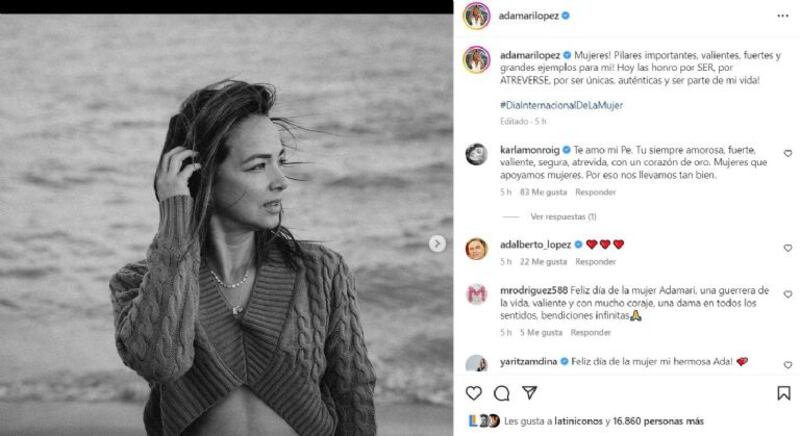800x436 pixels.
Task: View '83 Me gusta' on karlamonroig's comment
Action: point(543,192)
